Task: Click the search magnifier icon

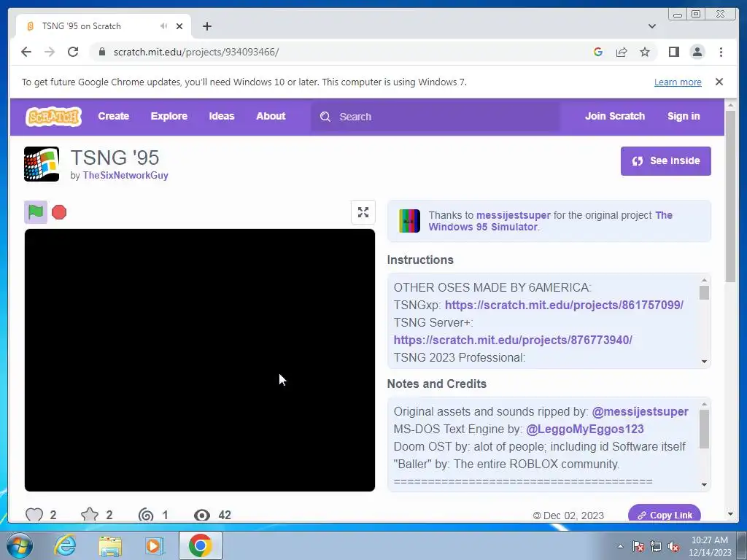Action: point(325,117)
